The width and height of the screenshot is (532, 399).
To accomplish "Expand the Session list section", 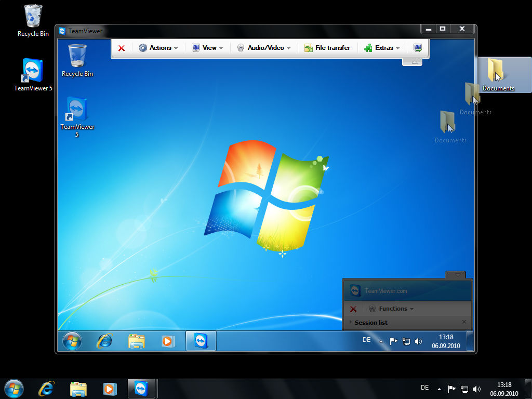I will click(370, 323).
